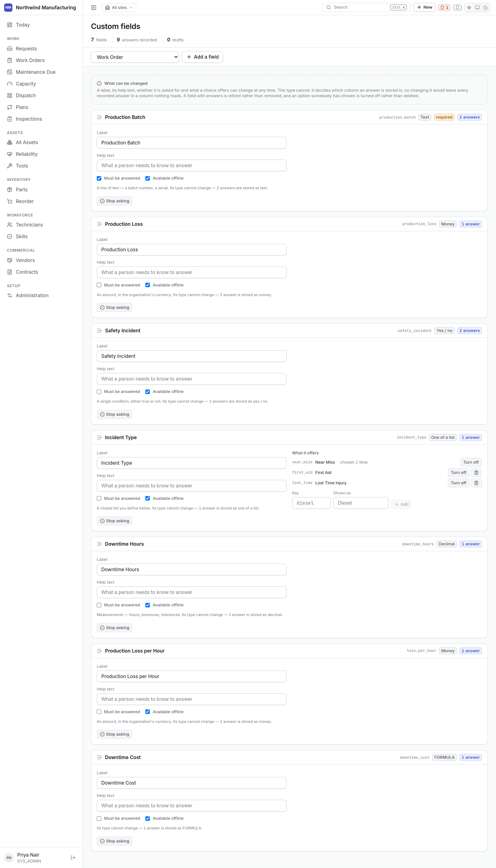This screenshot has height=868, width=496.
Task: Uncheck Available offline for Downtime Hours
Action: 147,605
